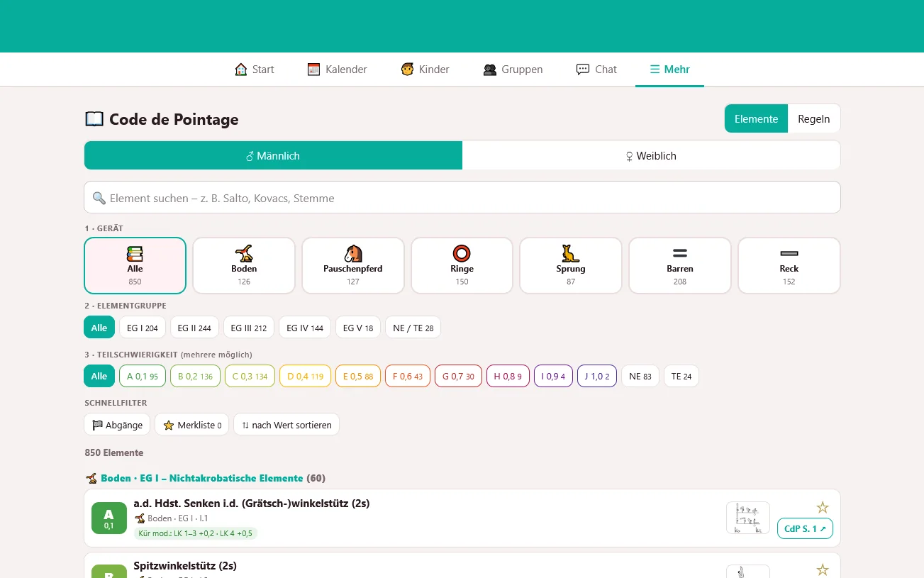Select difficulty chip J 1,0
This screenshot has width=924, height=578.
pos(597,376)
